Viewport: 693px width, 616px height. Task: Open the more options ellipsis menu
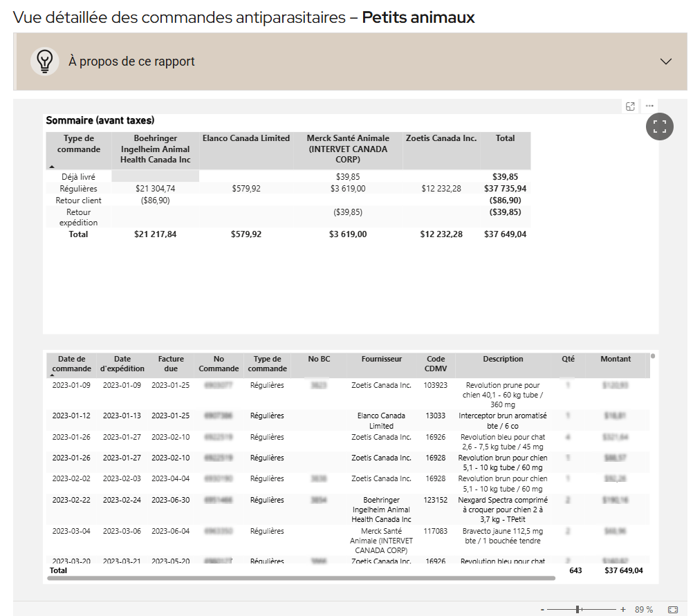point(649,106)
